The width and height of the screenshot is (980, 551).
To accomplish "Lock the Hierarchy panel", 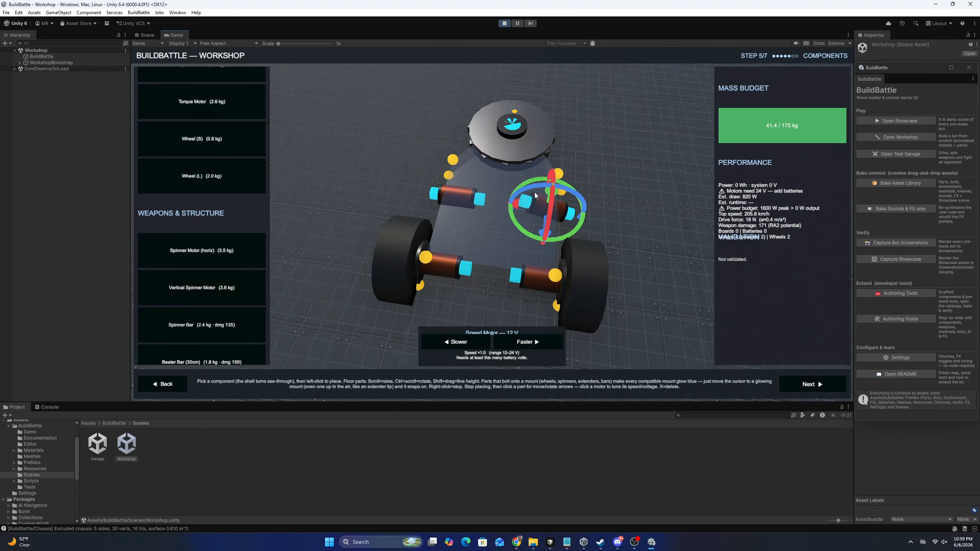I will 119,35.
